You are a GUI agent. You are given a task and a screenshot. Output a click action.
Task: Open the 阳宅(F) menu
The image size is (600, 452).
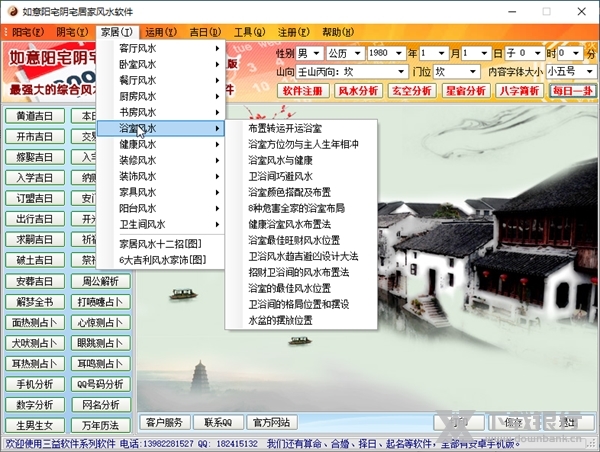[x=28, y=32]
